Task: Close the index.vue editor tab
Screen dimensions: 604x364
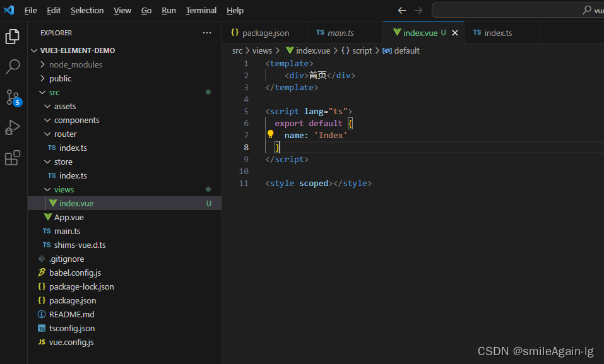Action: tap(455, 33)
